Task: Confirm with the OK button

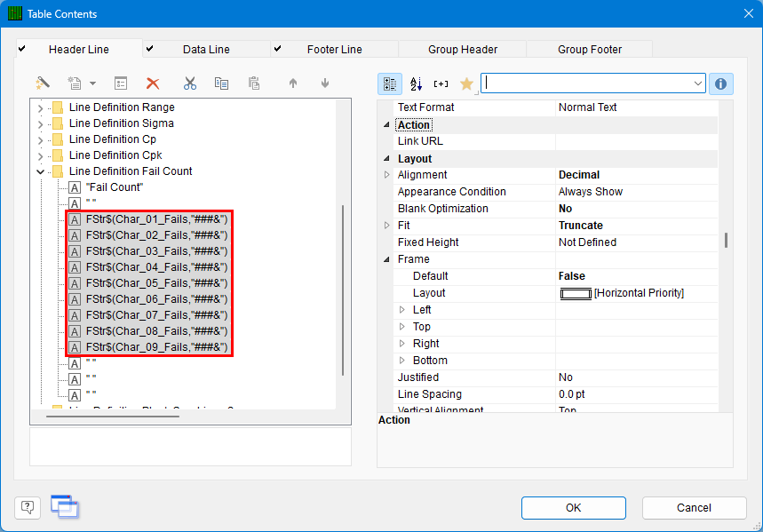Action: [x=573, y=508]
